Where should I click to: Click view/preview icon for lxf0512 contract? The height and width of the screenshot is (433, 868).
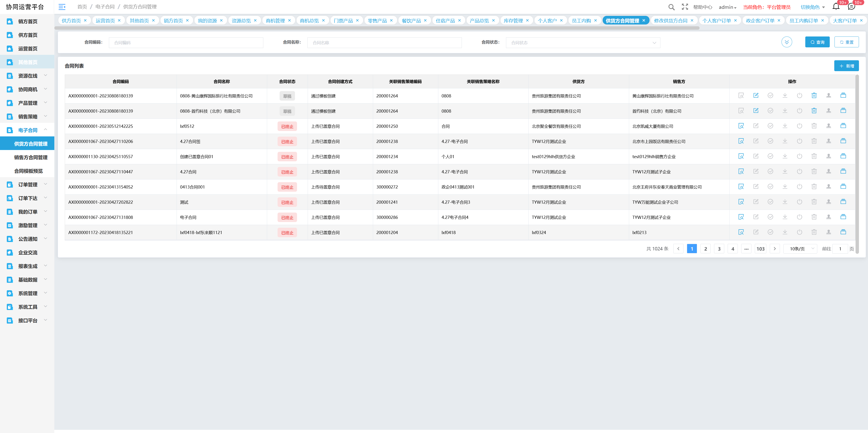[741, 126]
